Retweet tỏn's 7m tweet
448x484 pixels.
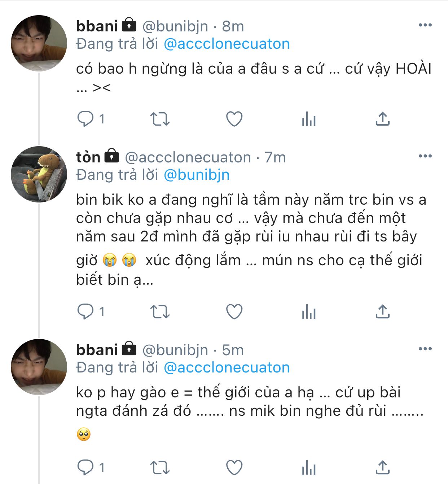coord(159,311)
